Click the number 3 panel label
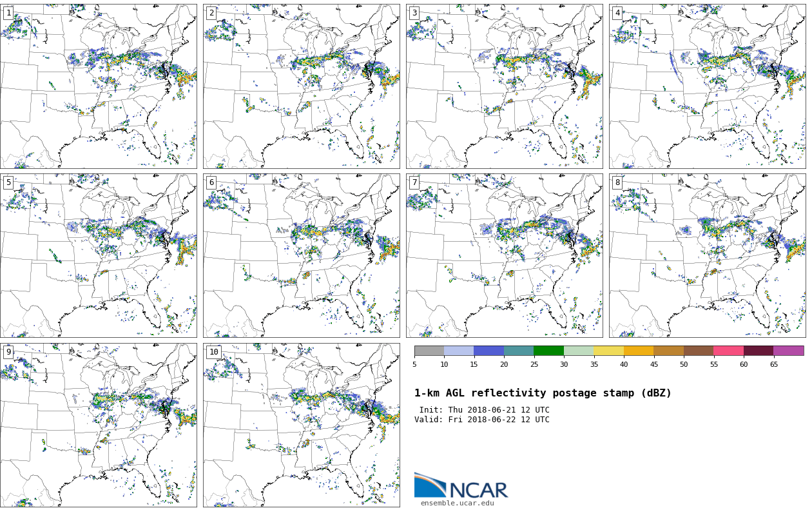Image resolution: width=812 pixels, height=508 pixels. pos(414,13)
